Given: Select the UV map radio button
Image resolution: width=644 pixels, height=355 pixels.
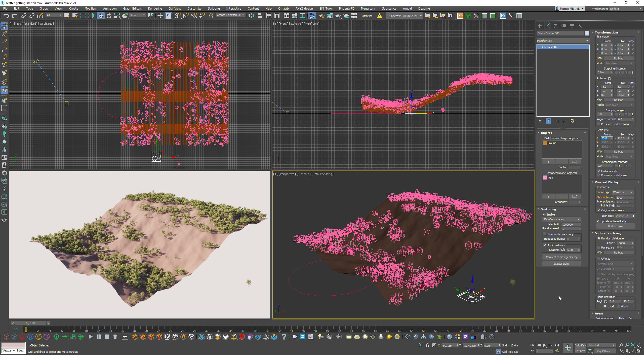Looking at the screenshot, I should (599, 259).
